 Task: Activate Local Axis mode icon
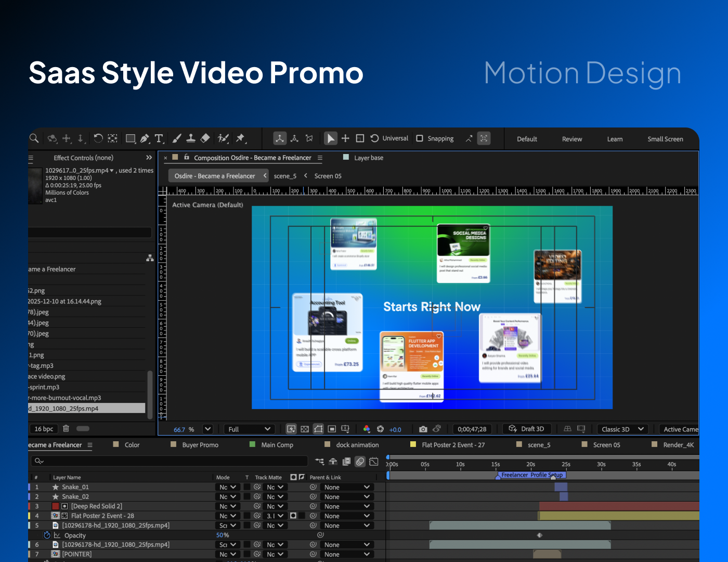coord(280,138)
